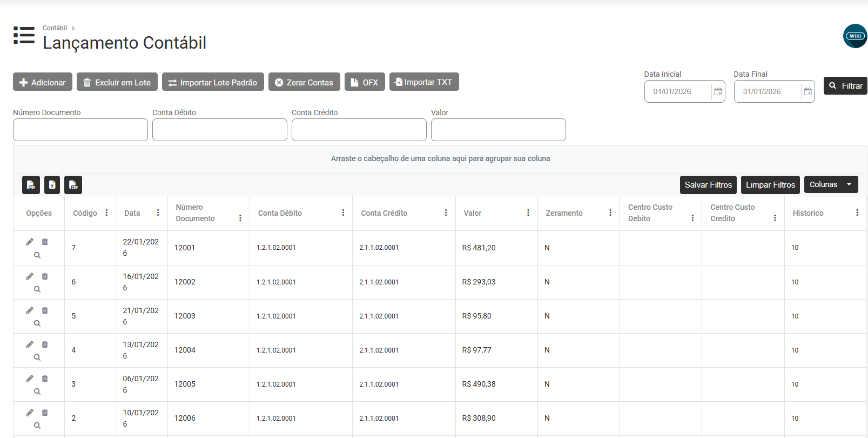The image size is (868, 438).
Task: Edit the entry with document 12006
Action: 30,413
